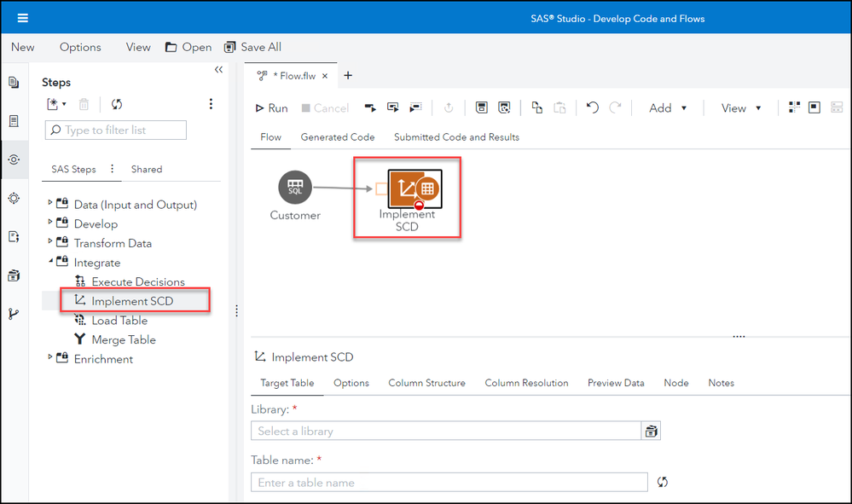Click the run-to-node toolbar icon
The width and height of the screenshot is (852, 504).
click(415, 107)
